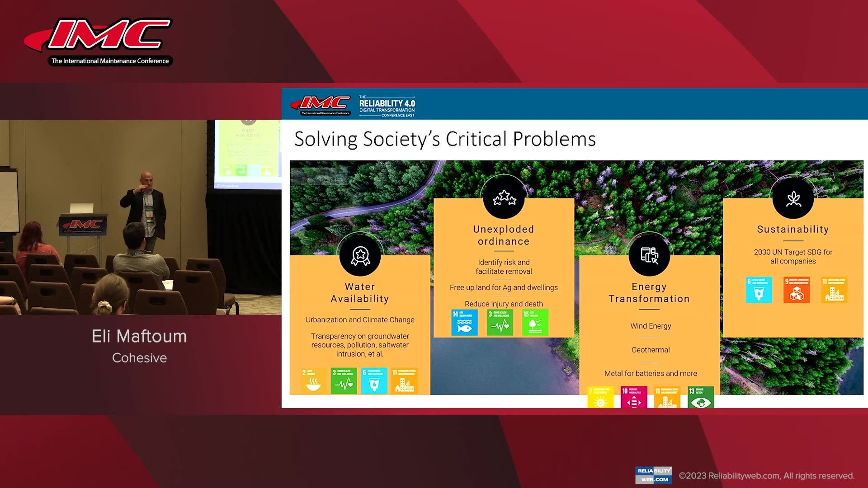Click the pink SDG 10 Reduced Inequalities tile
Screen dimensions: 868x488
point(634,396)
